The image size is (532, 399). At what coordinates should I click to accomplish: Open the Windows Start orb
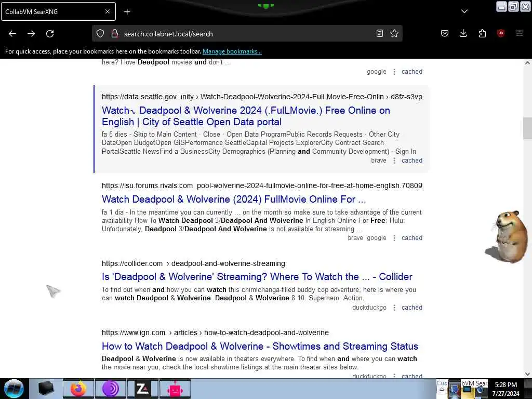pos(14,389)
